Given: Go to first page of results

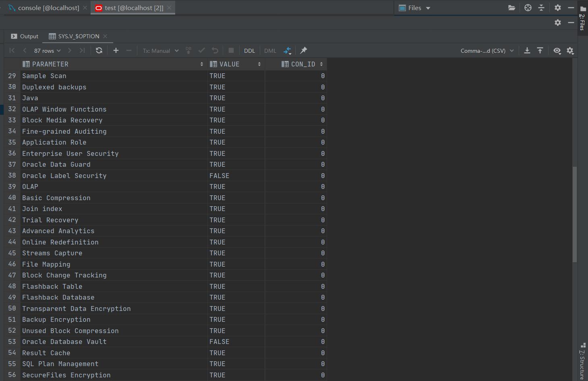Looking at the screenshot, I should [12, 50].
